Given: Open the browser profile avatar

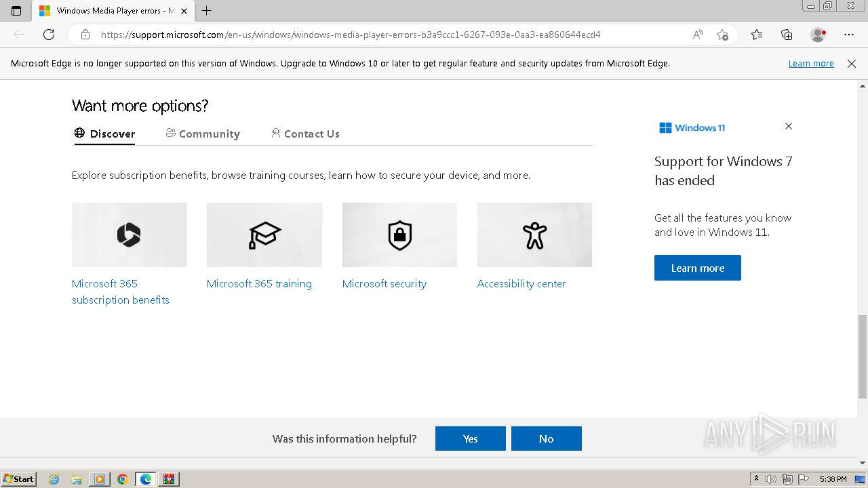Looking at the screenshot, I should [818, 35].
